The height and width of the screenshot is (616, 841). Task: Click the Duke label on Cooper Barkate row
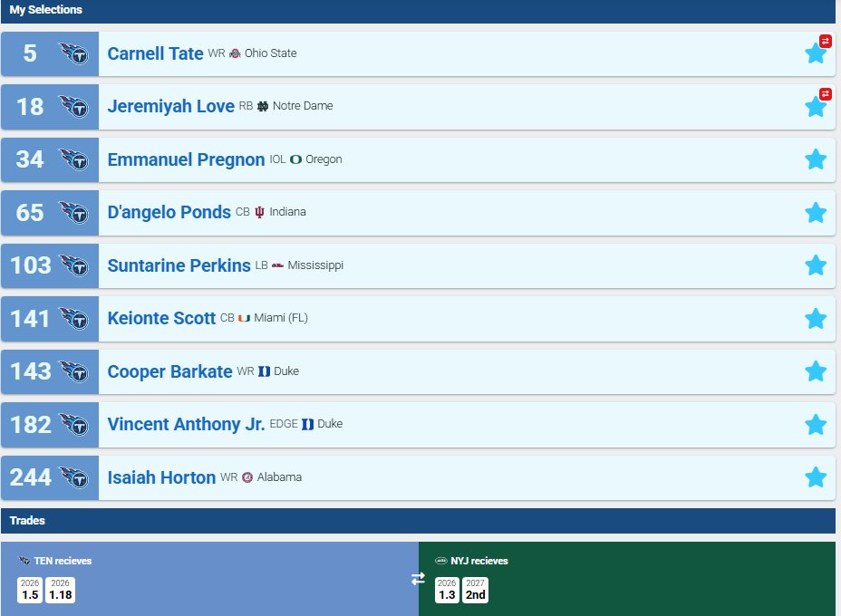pyautogui.click(x=286, y=371)
